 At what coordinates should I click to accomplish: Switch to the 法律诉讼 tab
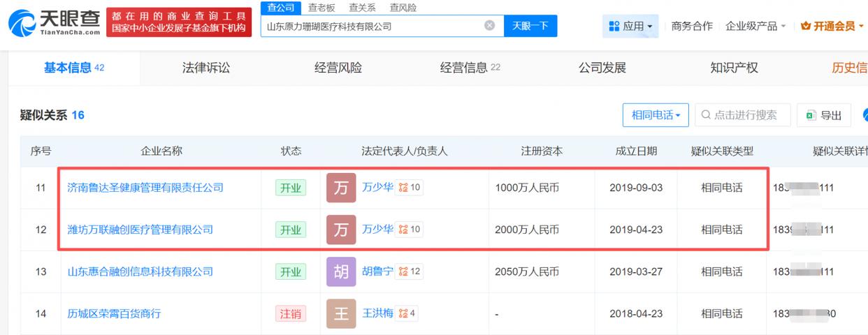205,68
